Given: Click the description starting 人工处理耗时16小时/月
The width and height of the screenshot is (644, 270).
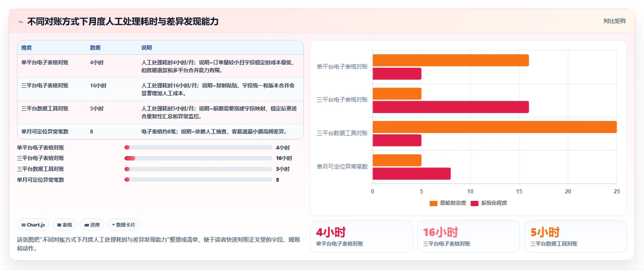Looking at the screenshot, I should click(218, 90).
